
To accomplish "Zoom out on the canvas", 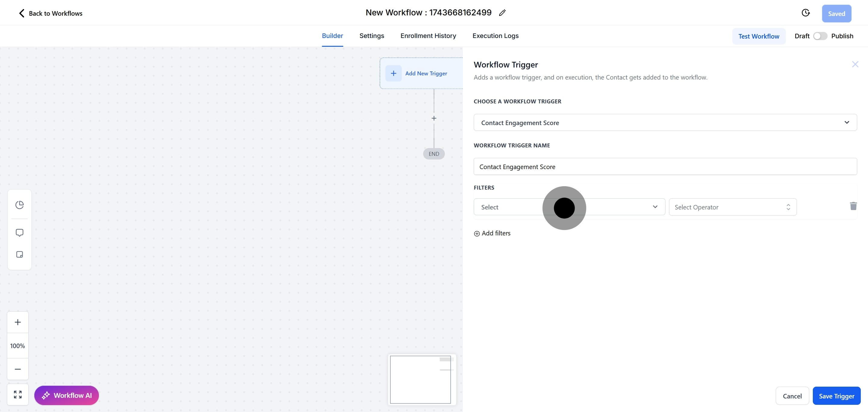I will 18,369.
